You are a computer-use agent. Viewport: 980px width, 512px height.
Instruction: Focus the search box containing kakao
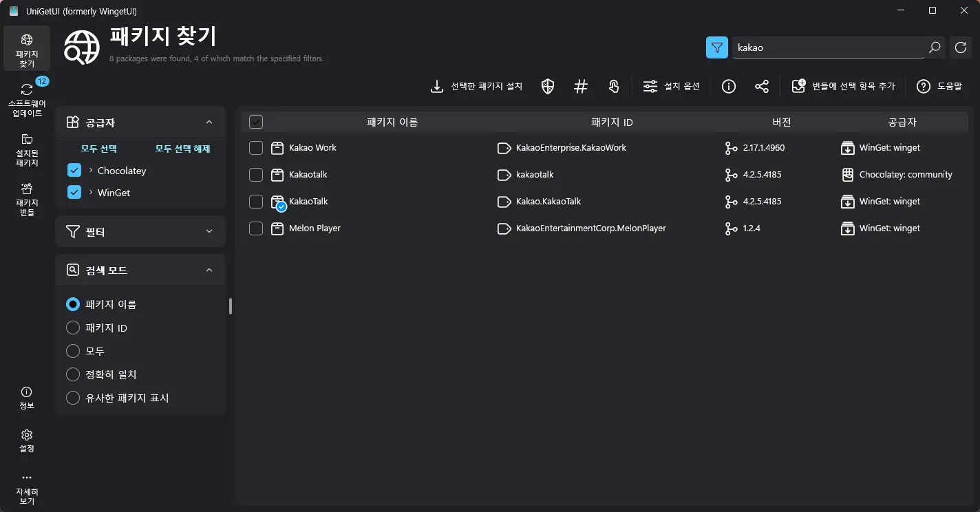[829, 47]
